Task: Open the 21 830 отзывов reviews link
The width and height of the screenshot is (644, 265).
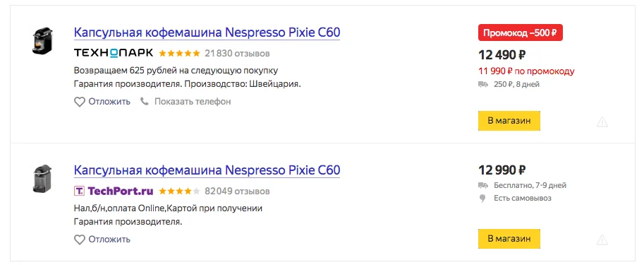Action: 238,54
